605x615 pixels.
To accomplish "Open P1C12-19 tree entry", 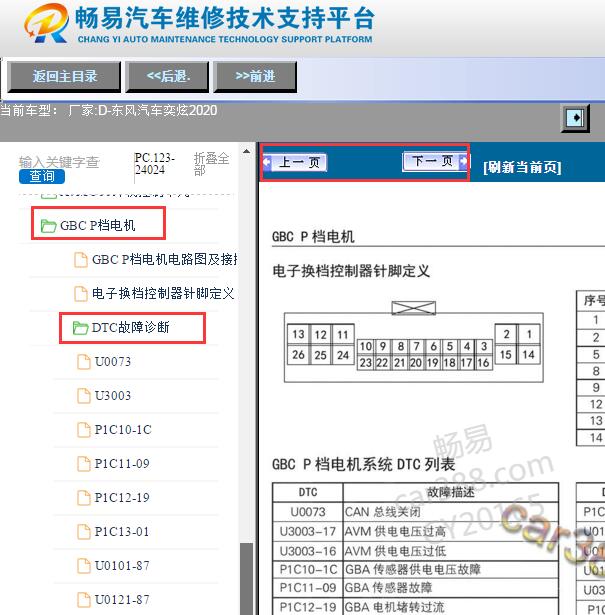I will click(122, 498).
